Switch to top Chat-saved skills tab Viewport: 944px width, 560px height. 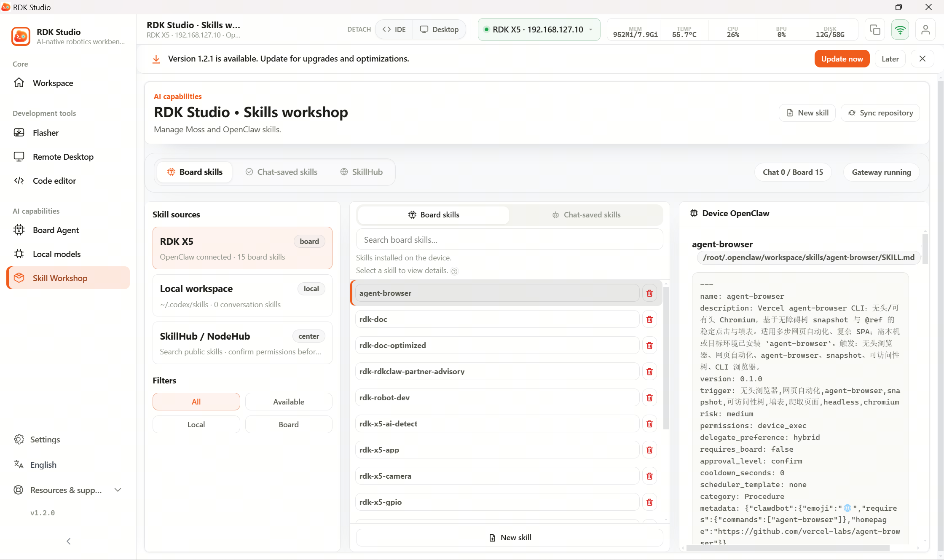click(282, 172)
